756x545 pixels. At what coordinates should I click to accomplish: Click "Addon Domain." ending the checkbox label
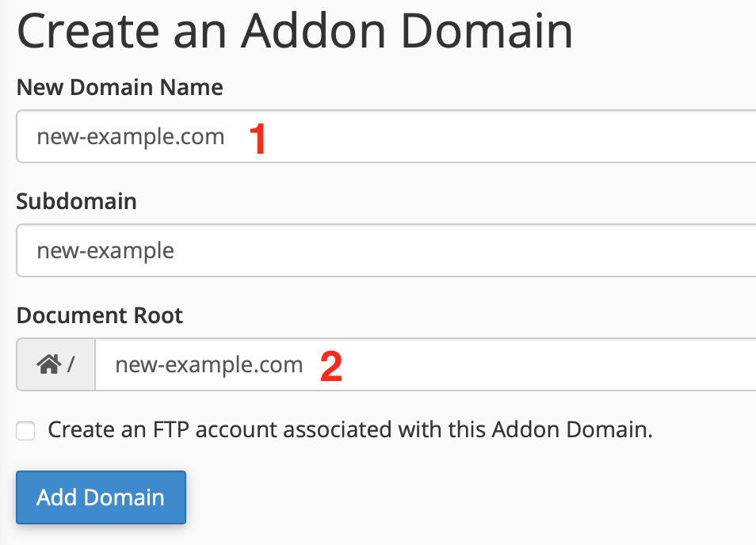(572, 430)
